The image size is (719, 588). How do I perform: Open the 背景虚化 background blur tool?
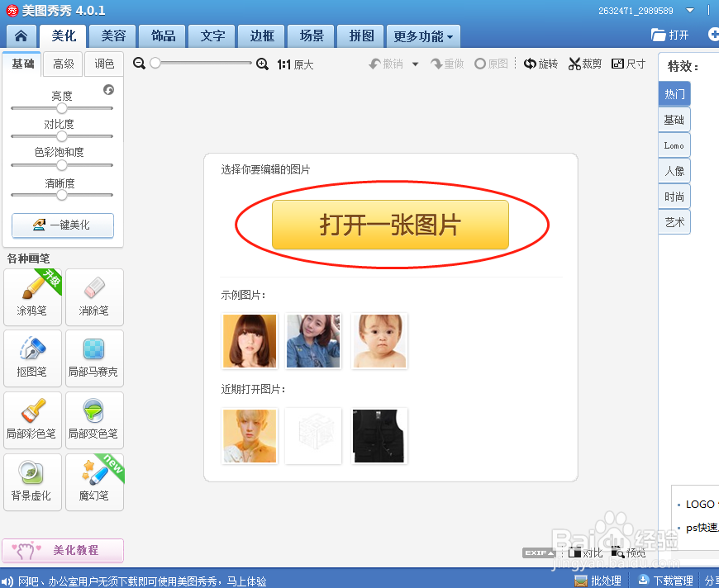coord(32,481)
